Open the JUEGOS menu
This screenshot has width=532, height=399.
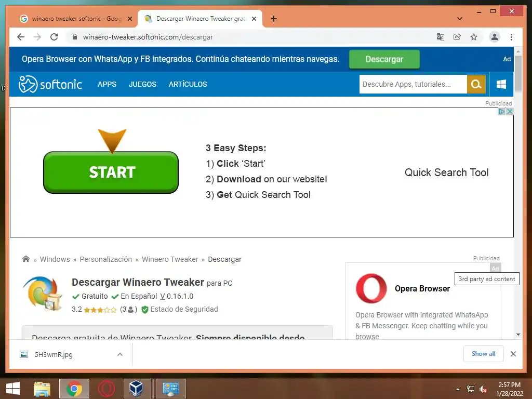[x=142, y=84]
